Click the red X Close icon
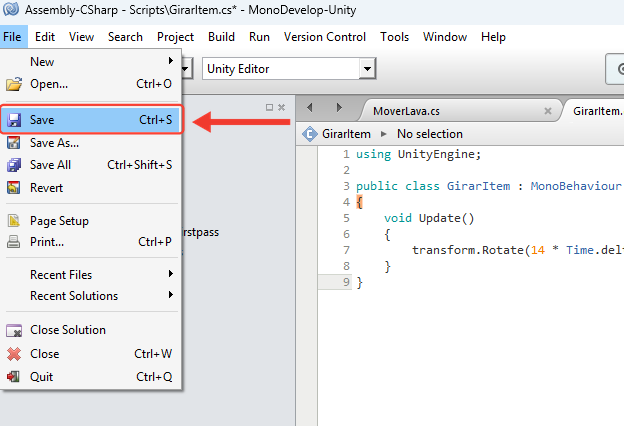624x426 pixels. (x=14, y=354)
